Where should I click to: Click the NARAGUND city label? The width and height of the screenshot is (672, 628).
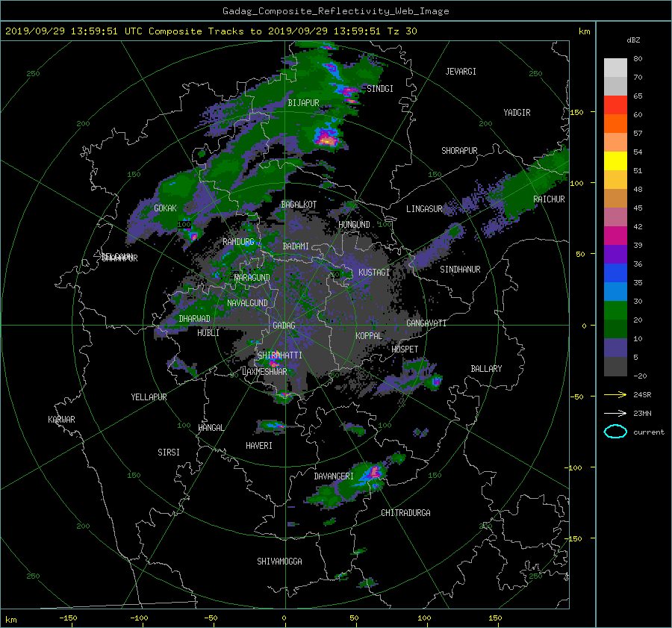click(252, 278)
